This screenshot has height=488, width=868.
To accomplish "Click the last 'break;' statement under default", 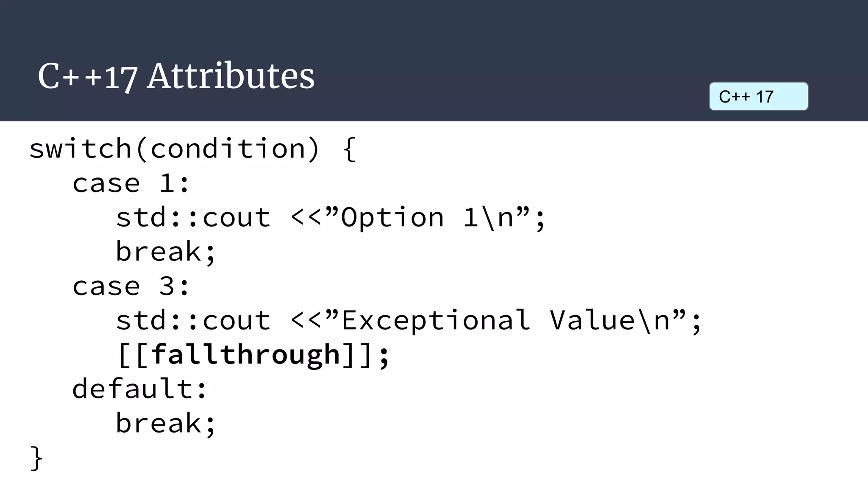I will (x=166, y=423).
